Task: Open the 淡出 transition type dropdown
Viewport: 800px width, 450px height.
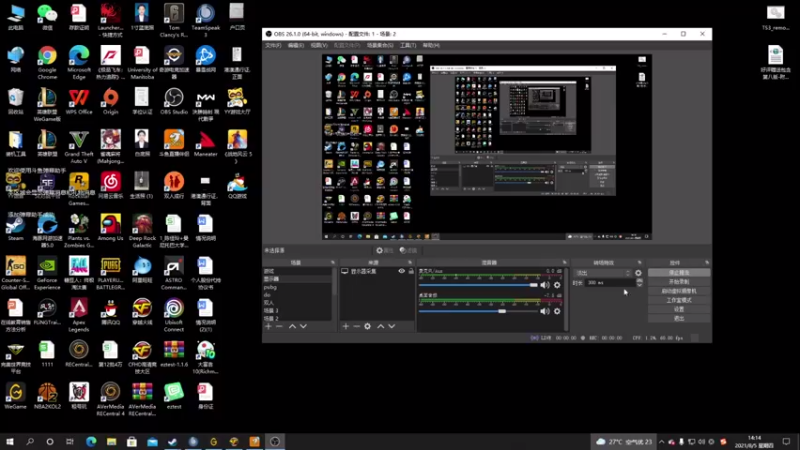Action: click(603, 273)
